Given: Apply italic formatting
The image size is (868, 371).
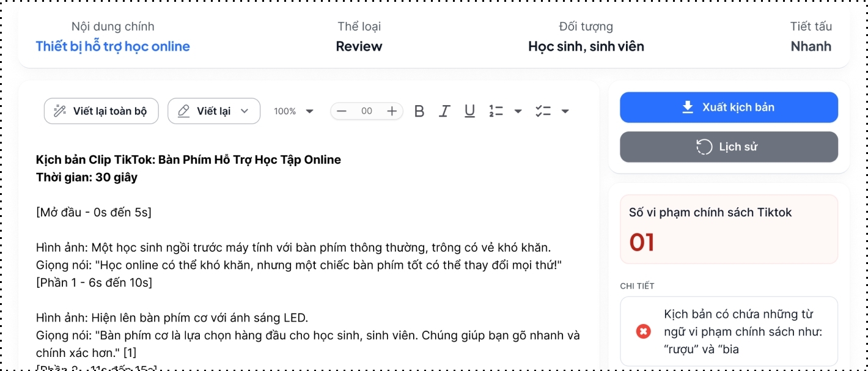Looking at the screenshot, I should (444, 111).
